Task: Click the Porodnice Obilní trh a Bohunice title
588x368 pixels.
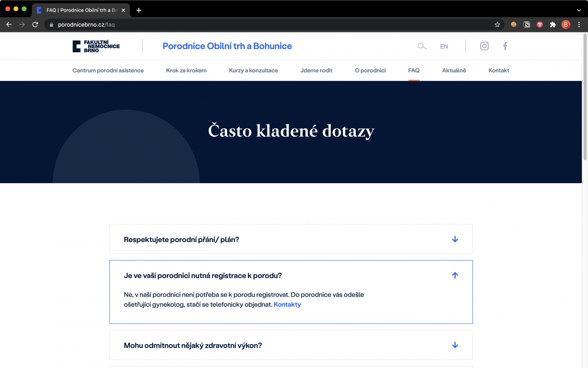Action: (x=227, y=46)
